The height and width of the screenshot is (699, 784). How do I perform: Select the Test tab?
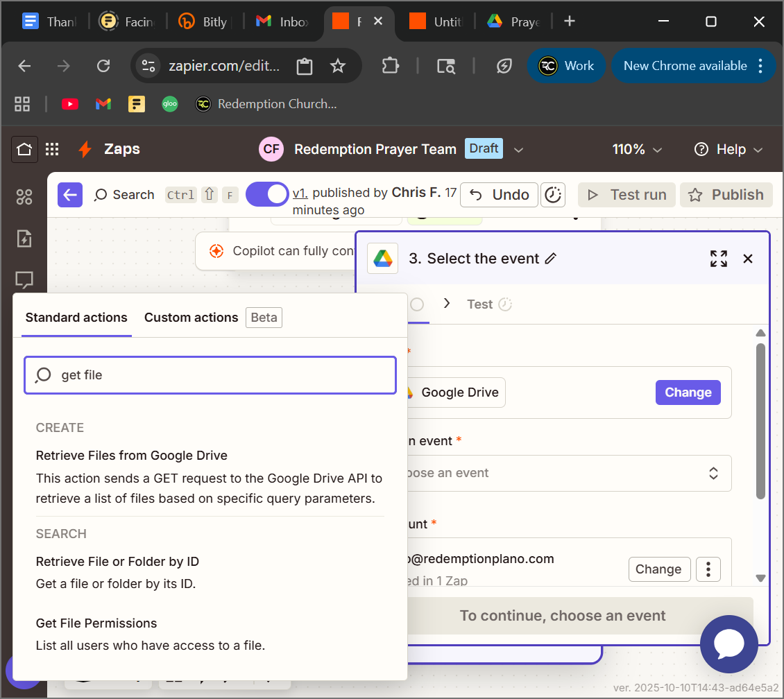click(479, 304)
